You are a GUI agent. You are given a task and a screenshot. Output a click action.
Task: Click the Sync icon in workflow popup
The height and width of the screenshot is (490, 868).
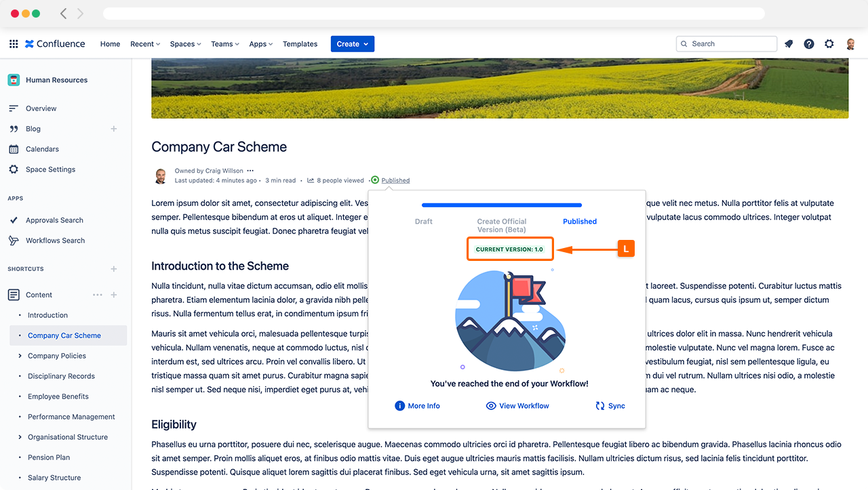(x=600, y=406)
